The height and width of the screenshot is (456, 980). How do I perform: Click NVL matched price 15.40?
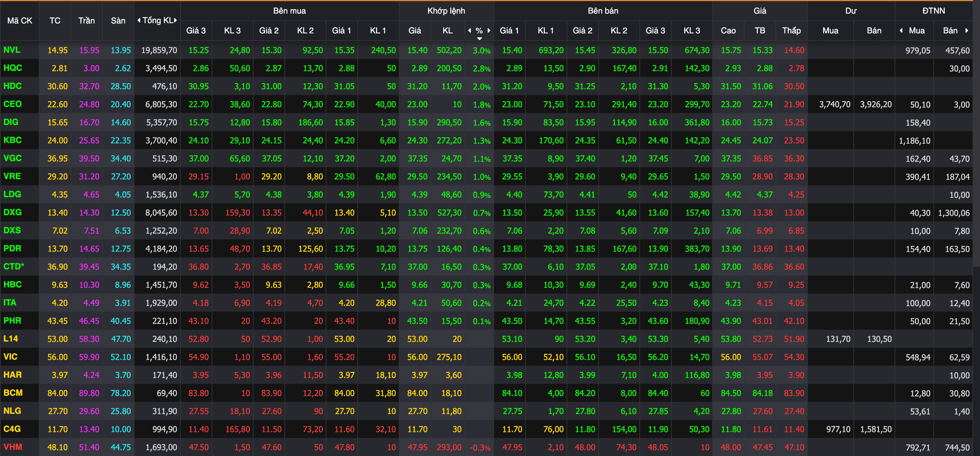coord(417,50)
